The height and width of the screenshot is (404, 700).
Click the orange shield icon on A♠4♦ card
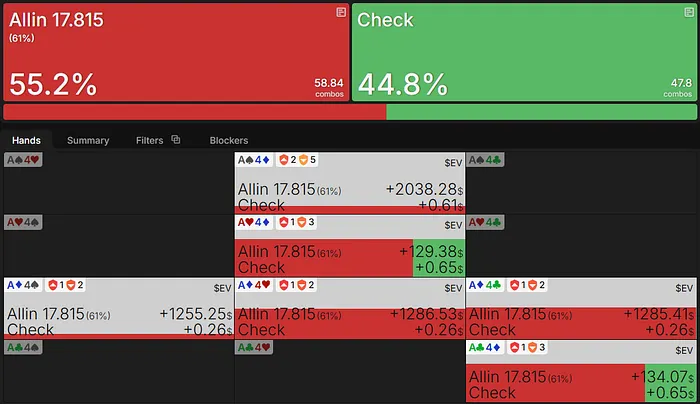(303, 160)
